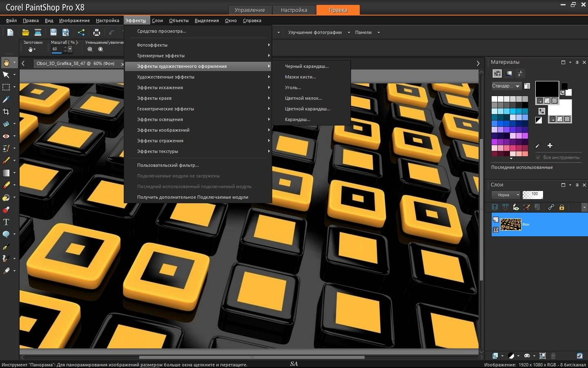Click the layer opacity 100 control

pyautogui.click(x=533, y=195)
